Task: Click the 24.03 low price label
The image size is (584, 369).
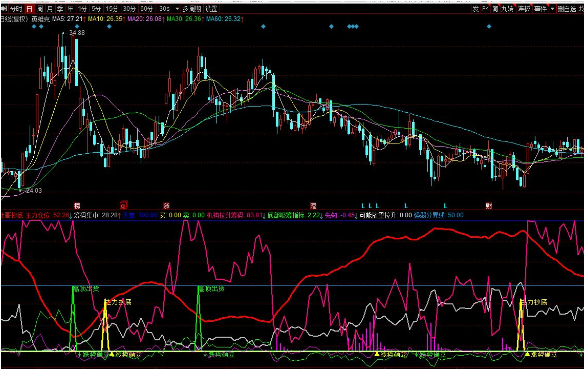Action: click(x=34, y=191)
